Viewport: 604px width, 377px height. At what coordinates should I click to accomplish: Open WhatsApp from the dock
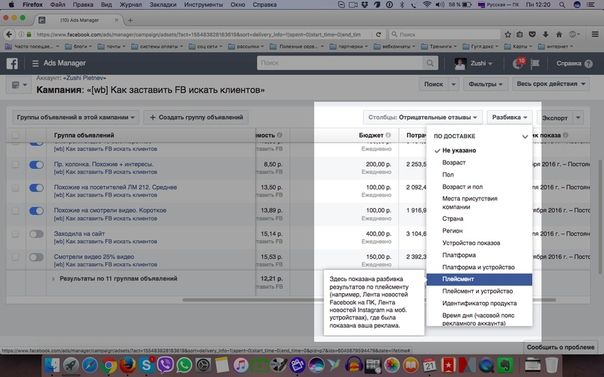184,365
